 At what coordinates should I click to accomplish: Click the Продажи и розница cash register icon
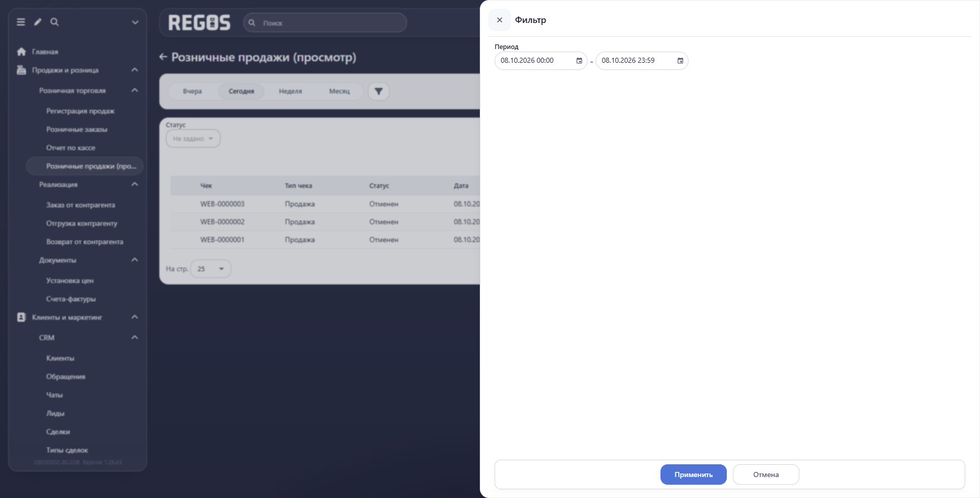(21, 70)
